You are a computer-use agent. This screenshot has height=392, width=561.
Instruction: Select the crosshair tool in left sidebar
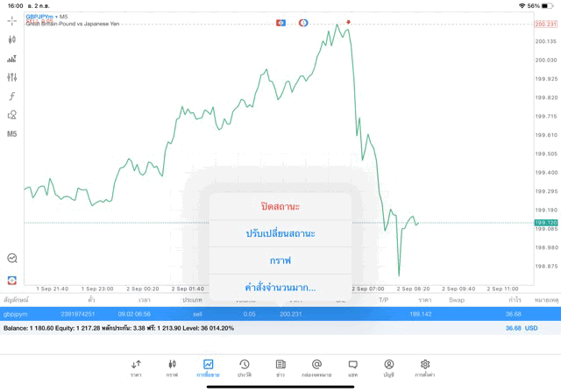point(11,20)
